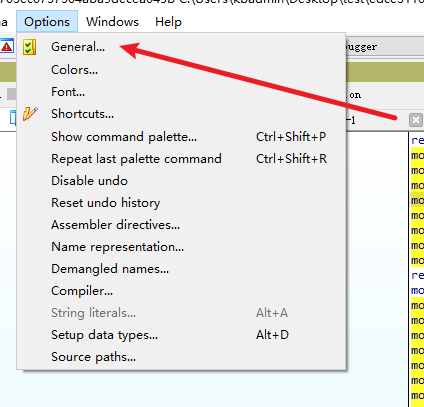Click the General options checklist icon

[x=29, y=47]
